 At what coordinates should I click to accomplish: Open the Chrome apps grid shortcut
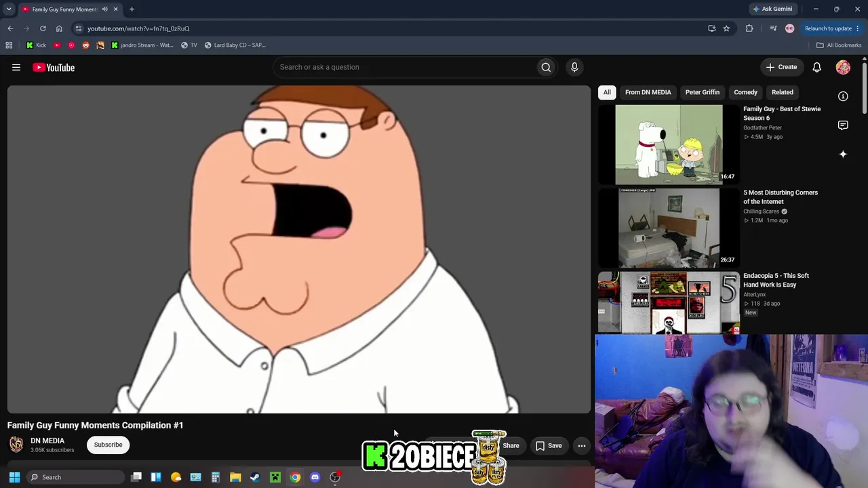tap(9, 45)
